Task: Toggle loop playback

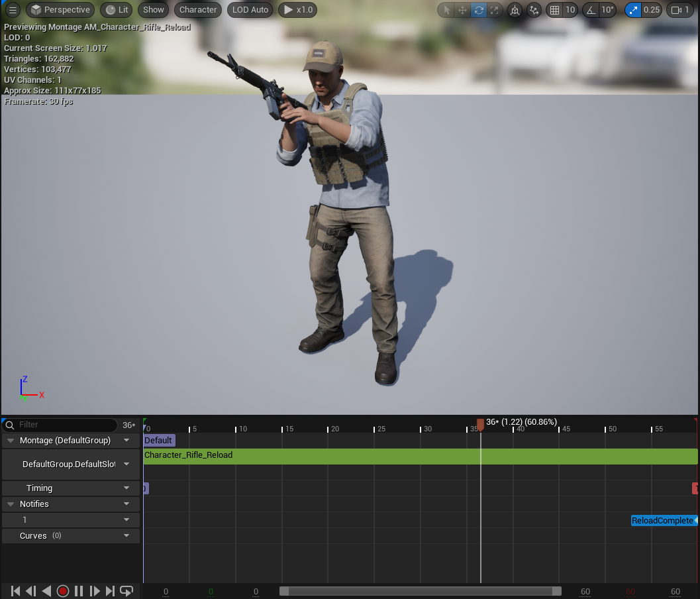Action: (x=126, y=592)
